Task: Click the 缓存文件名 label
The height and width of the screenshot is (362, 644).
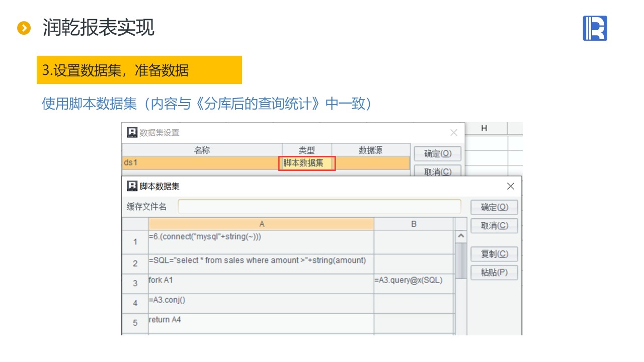Action: pyautogui.click(x=146, y=207)
